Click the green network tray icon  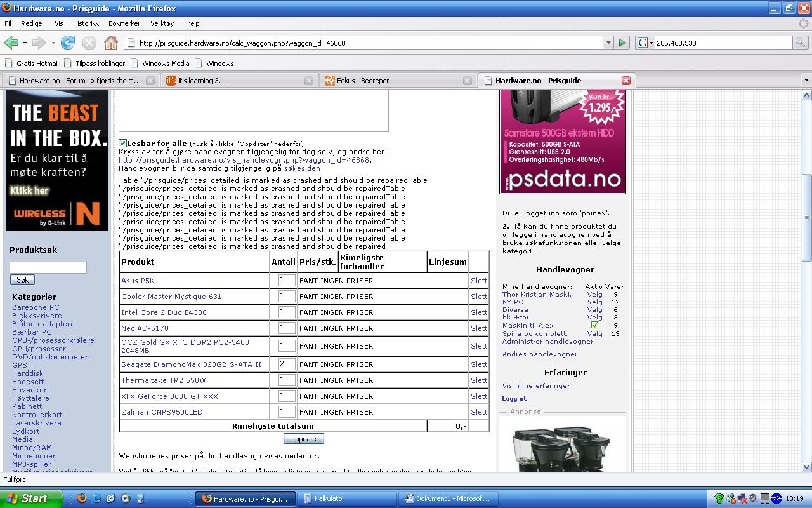tap(719, 498)
